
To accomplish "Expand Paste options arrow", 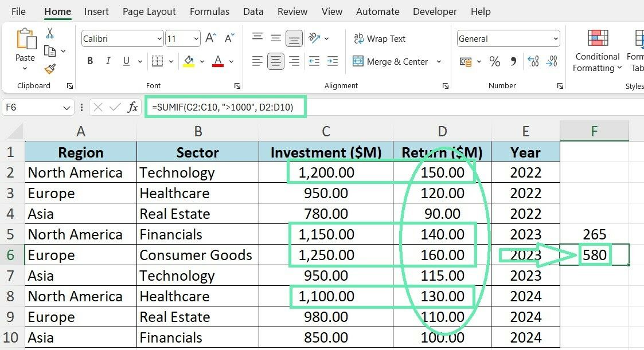I will pos(25,69).
